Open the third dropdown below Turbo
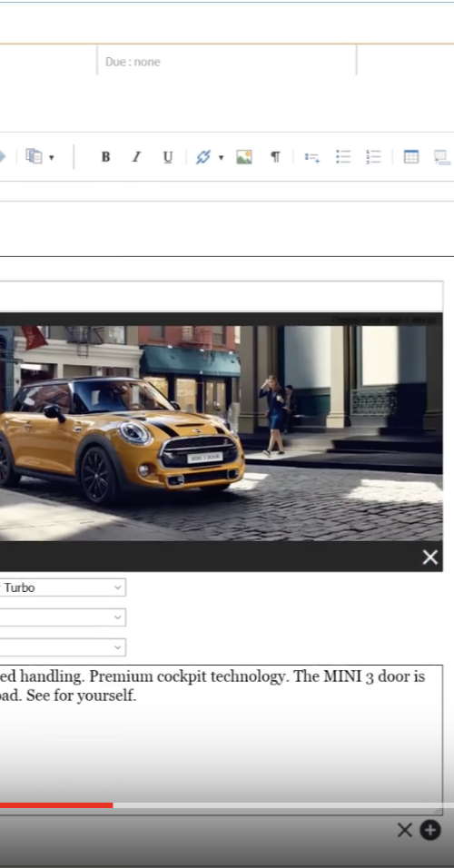 tap(62, 646)
